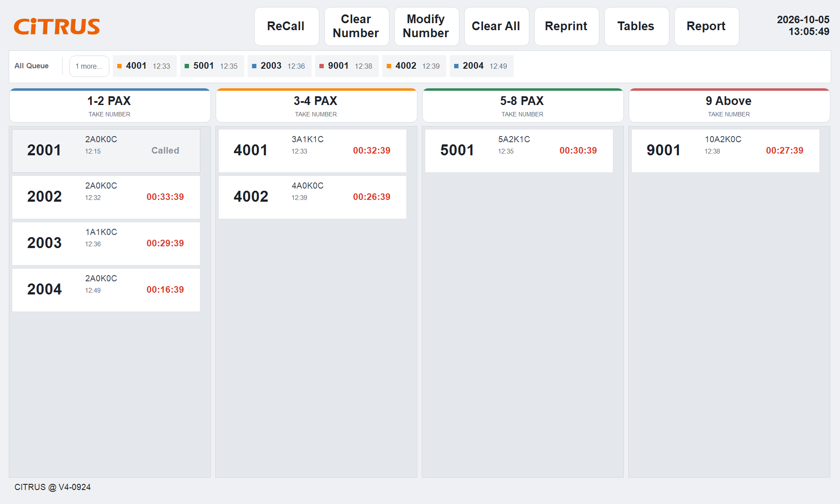Viewport: 840px width, 504px height.
Task: Select queue chip 4001 at 12:33
Action: point(145,66)
